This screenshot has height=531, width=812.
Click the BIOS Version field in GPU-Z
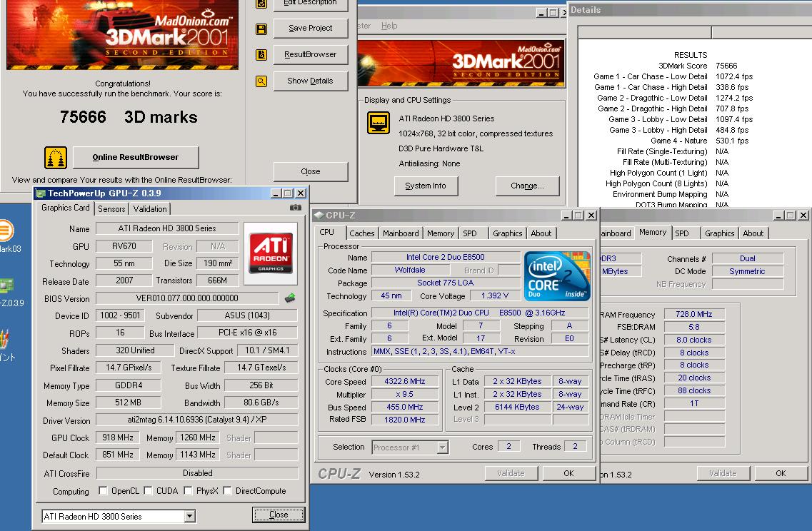coord(187,298)
